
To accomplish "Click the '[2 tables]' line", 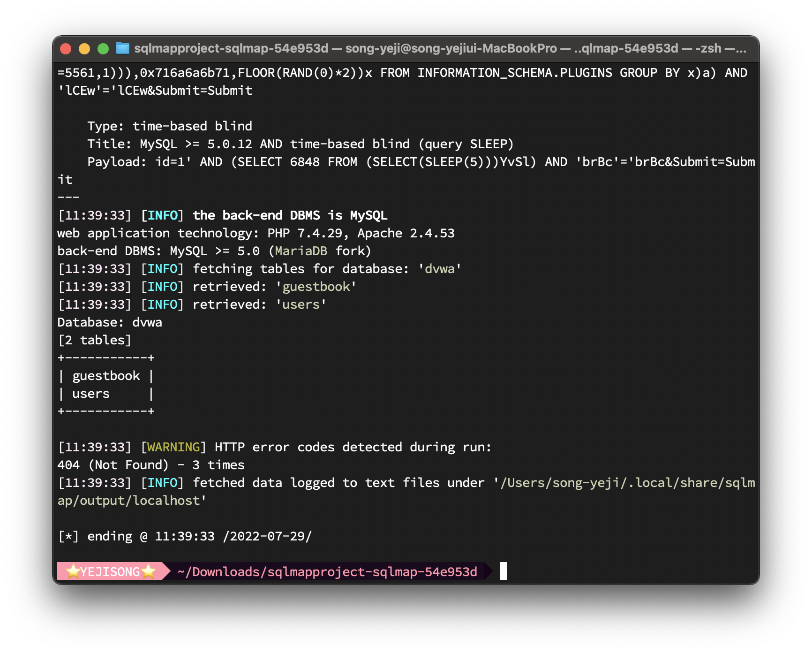I will (x=95, y=340).
